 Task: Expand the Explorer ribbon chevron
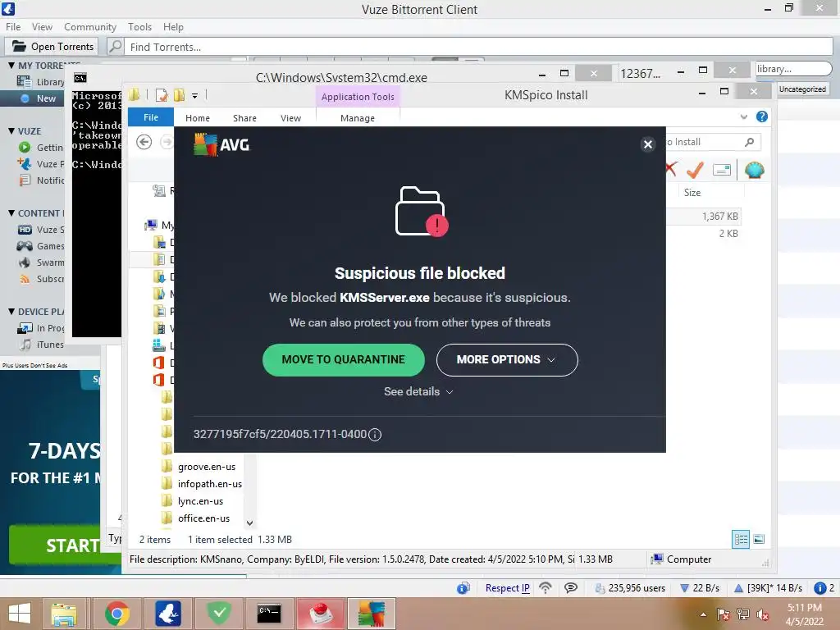pos(743,116)
